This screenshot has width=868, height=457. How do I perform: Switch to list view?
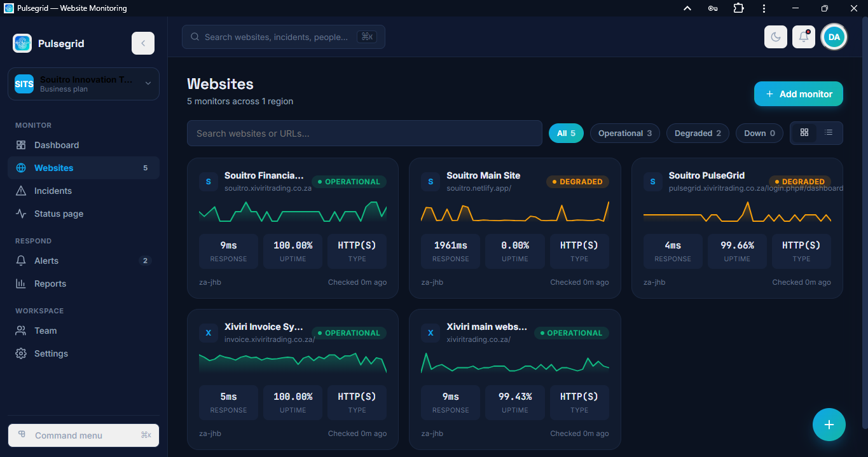tap(829, 132)
